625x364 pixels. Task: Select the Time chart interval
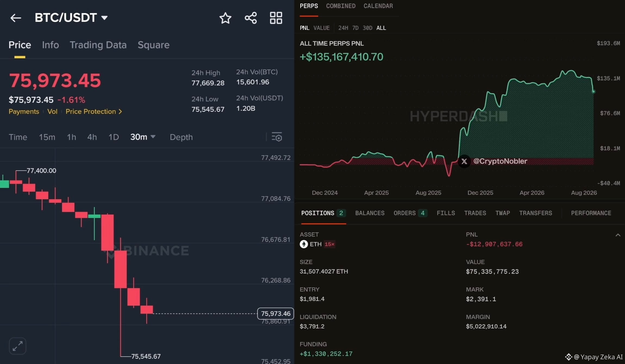point(18,137)
